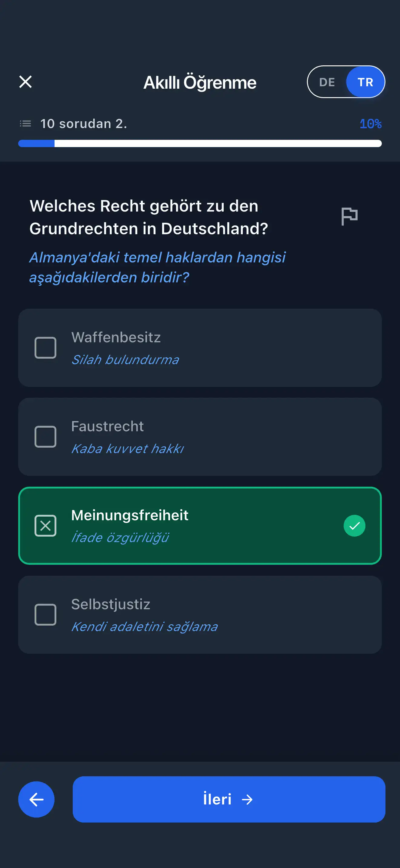Select the Selbstjustiz answer option
Image resolution: width=400 pixels, height=868 pixels.
pyautogui.click(x=200, y=614)
